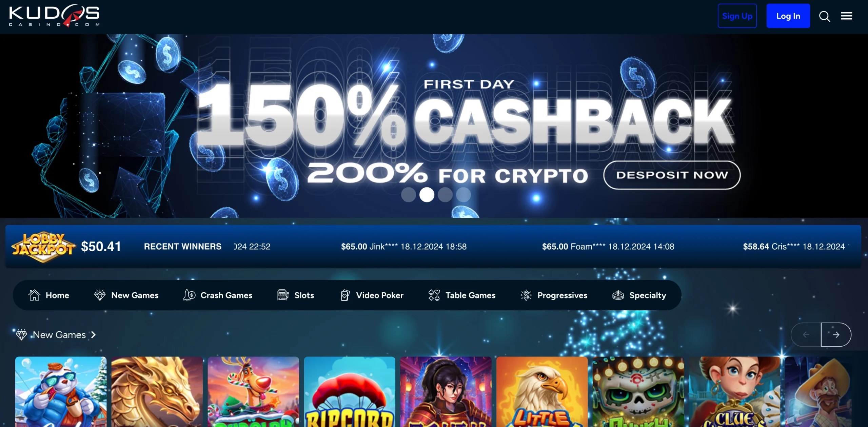Click the Home house icon
Image resolution: width=868 pixels, height=427 pixels.
click(34, 295)
